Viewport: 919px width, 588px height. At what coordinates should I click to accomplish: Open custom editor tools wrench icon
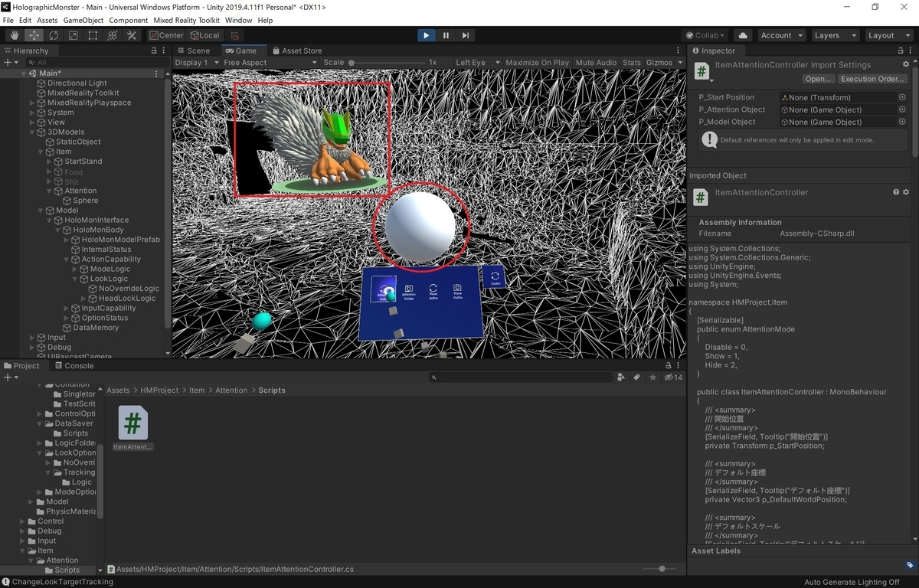tap(132, 35)
